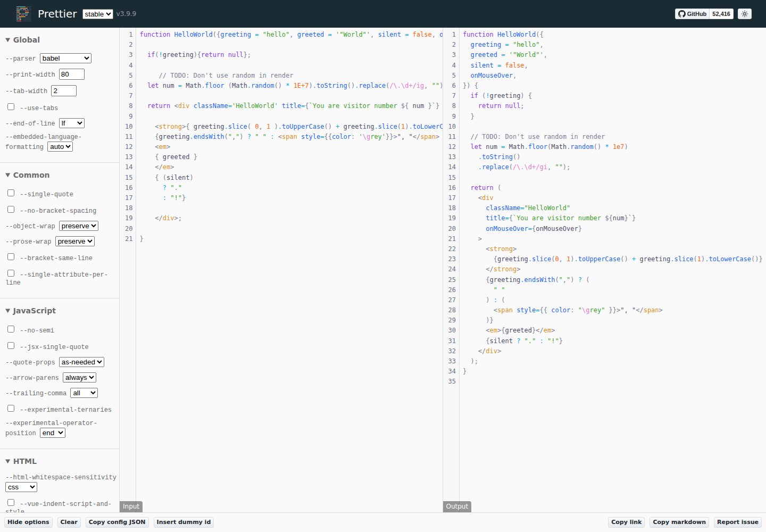Viewport: 766px width, 532px height.
Task: Open the --trailing-comma all dropdown
Action: click(x=84, y=393)
